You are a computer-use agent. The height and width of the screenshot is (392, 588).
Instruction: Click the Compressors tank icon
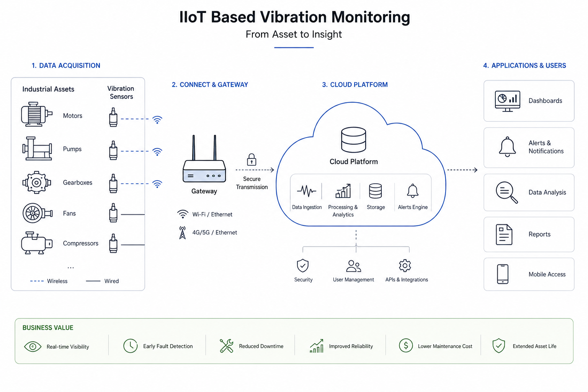click(x=37, y=243)
